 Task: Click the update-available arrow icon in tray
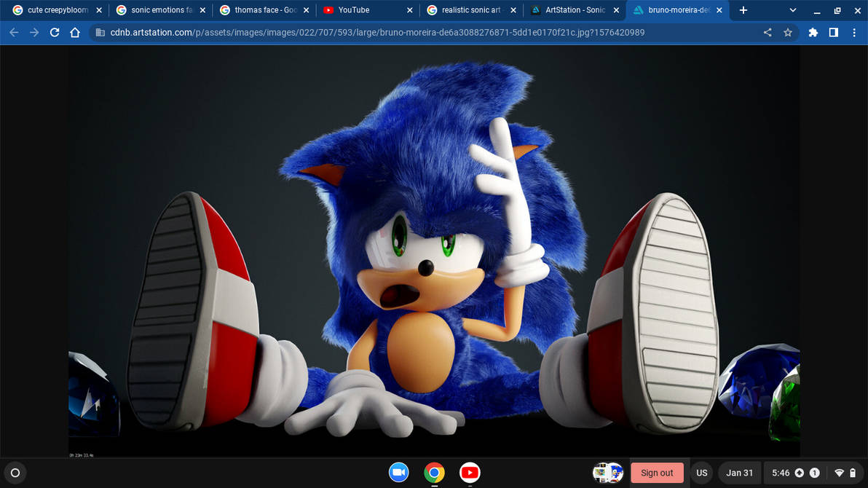800,473
